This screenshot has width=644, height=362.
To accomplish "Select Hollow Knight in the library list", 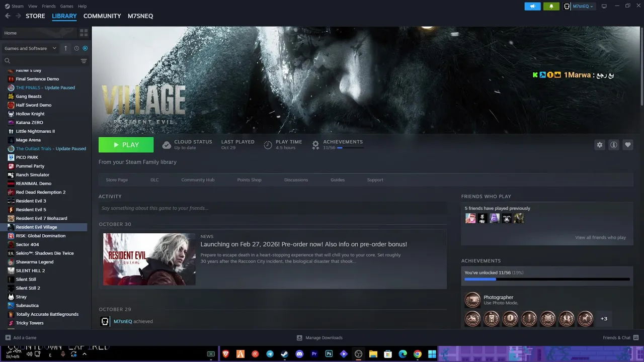I will tap(30, 114).
